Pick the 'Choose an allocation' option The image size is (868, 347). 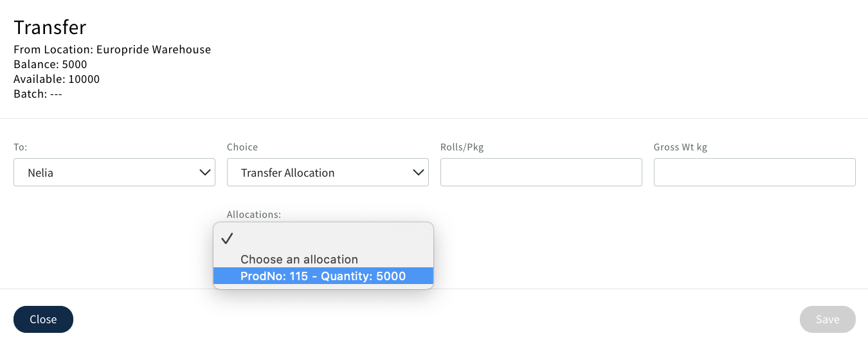[x=299, y=260]
